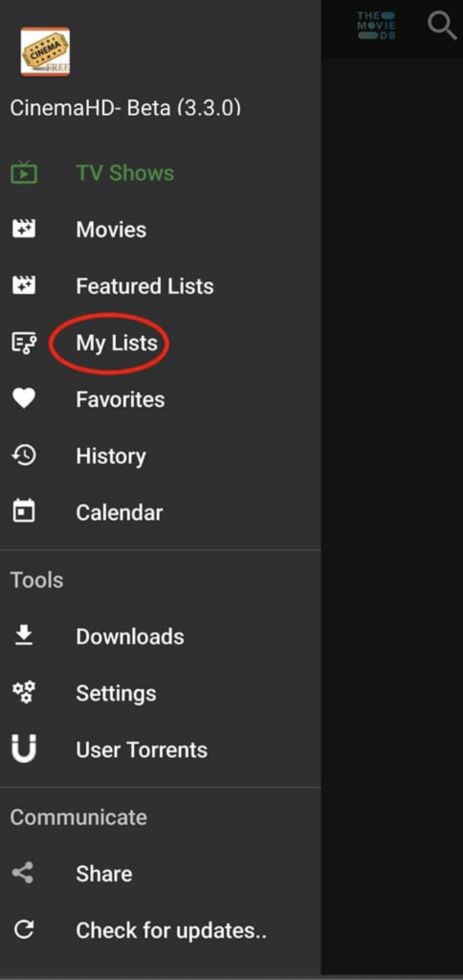
Task: Tap the History clock icon
Action: (24, 456)
